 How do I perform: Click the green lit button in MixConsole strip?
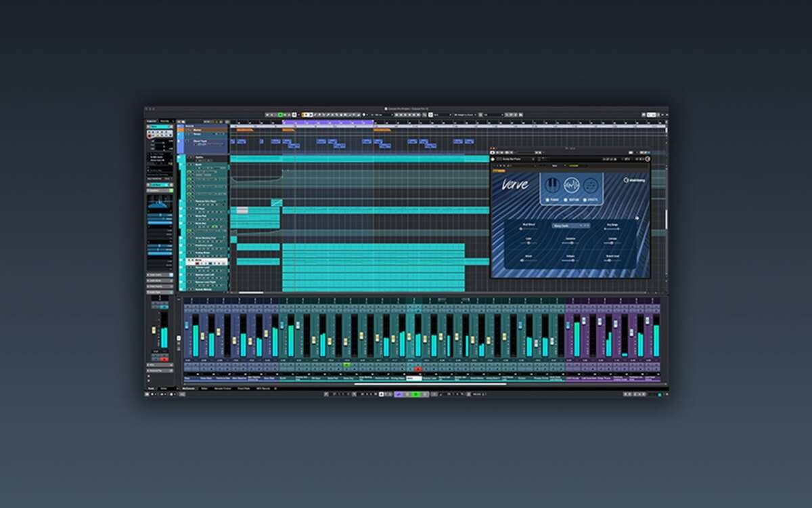coord(347,365)
